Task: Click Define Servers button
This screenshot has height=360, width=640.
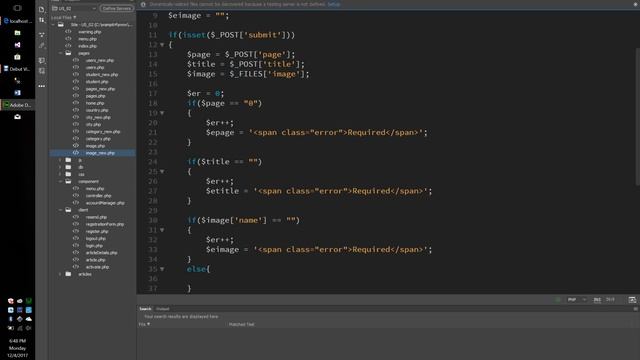Action: [117, 8]
